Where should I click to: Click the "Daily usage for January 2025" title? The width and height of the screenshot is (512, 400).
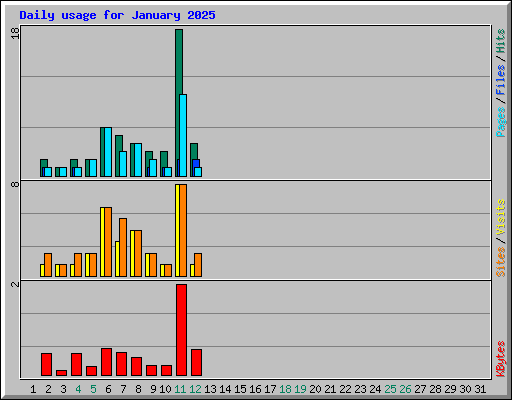117,15
